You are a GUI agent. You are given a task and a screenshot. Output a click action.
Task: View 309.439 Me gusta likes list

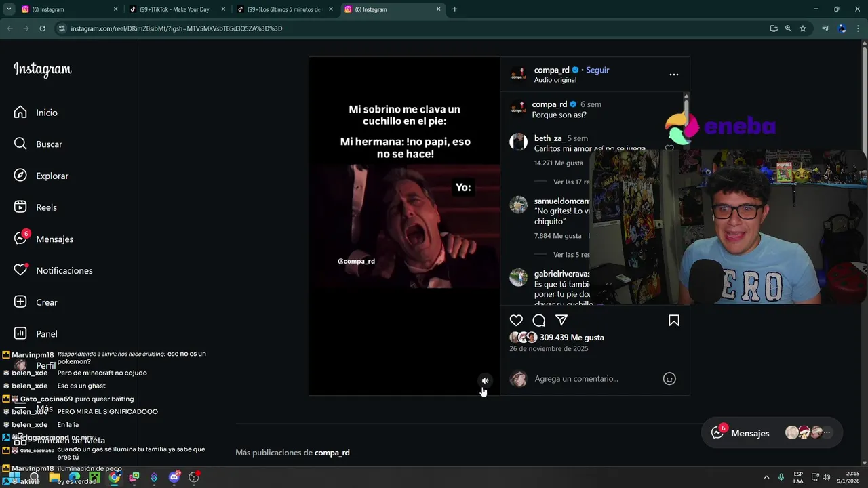(572, 338)
